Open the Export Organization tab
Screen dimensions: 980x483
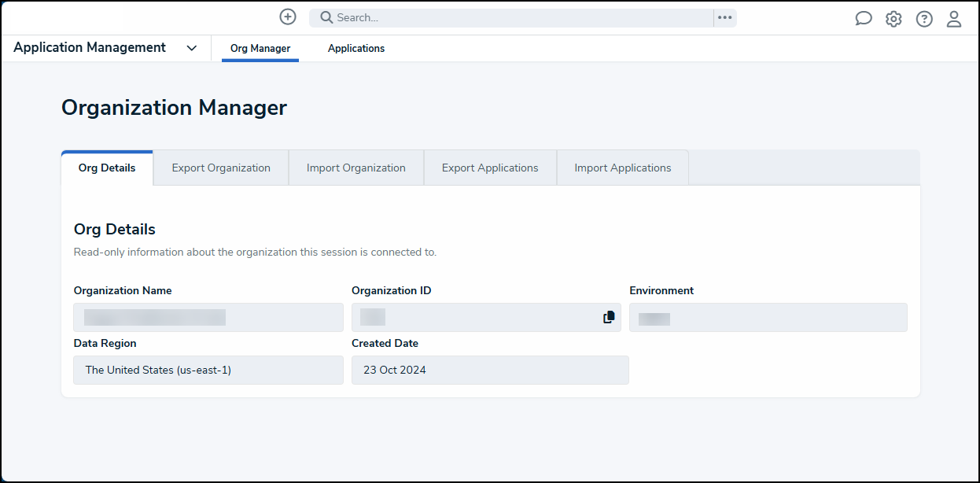pyautogui.click(x=221, y=168)
